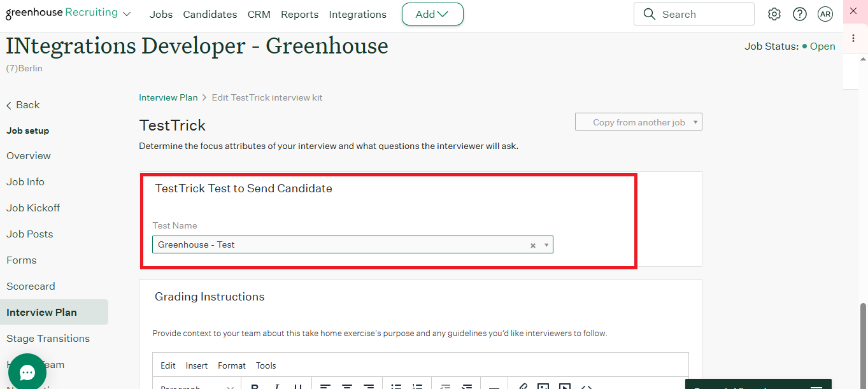The width and height of the screenshot is (868, 389).
Task: Open Forms in the sidebar
Action: click(x=22, y=260)
